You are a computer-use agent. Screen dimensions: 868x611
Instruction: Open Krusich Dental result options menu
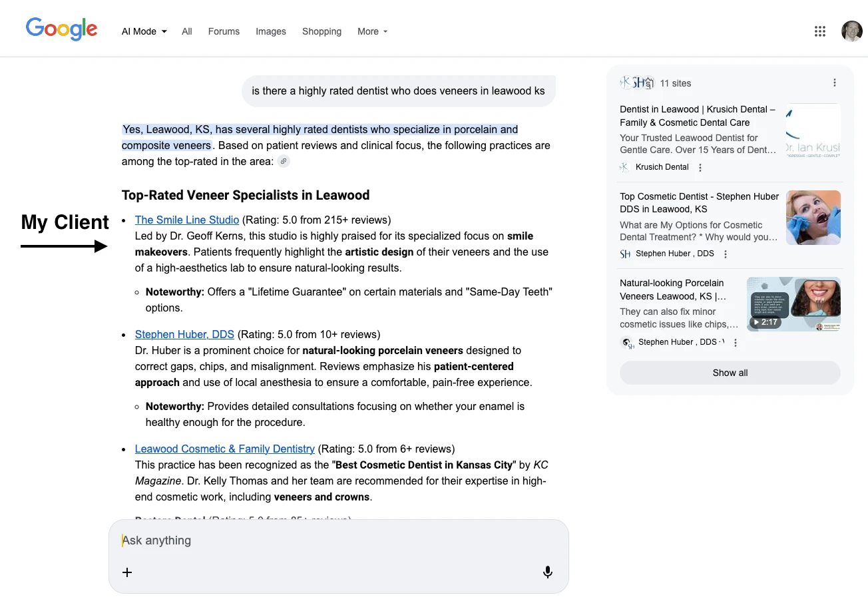(x=700, y=168)
